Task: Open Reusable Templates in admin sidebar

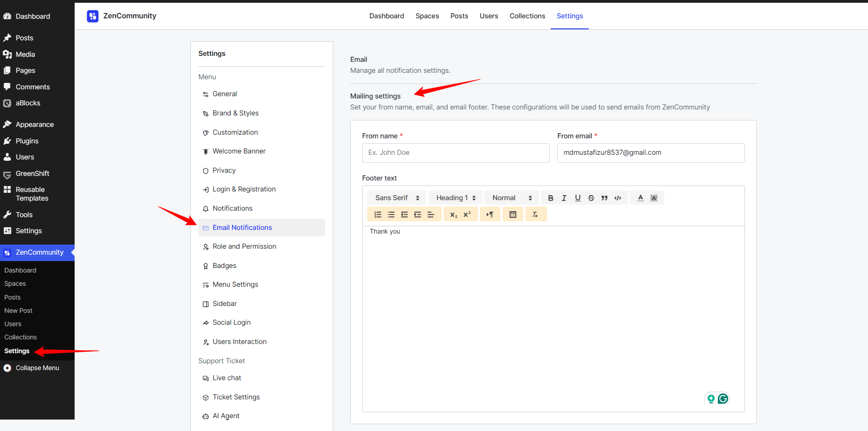Action: (37, 194)
